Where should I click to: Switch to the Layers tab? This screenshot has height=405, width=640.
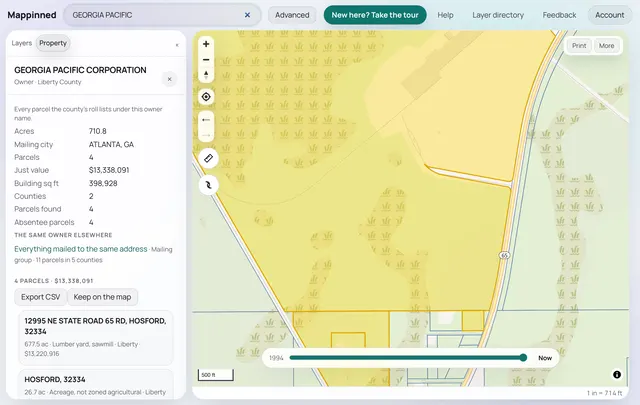point(22,43)
